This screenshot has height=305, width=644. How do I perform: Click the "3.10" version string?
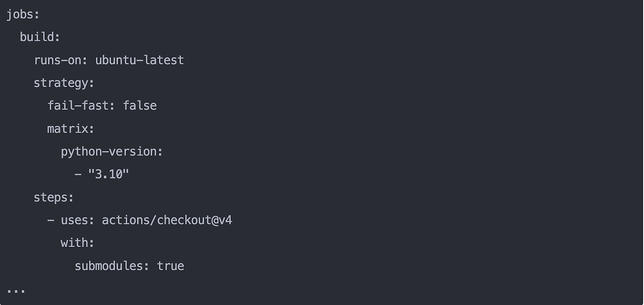109,175
